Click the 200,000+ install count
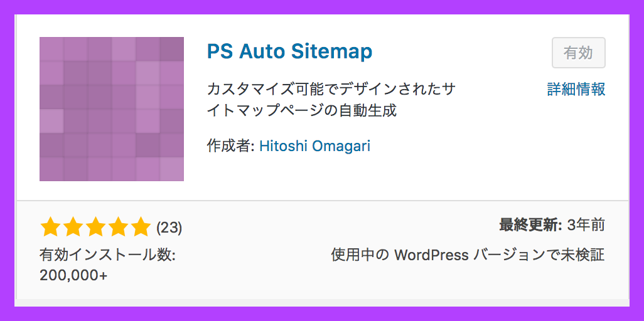644x321 pixels. (x=73, y=275)
